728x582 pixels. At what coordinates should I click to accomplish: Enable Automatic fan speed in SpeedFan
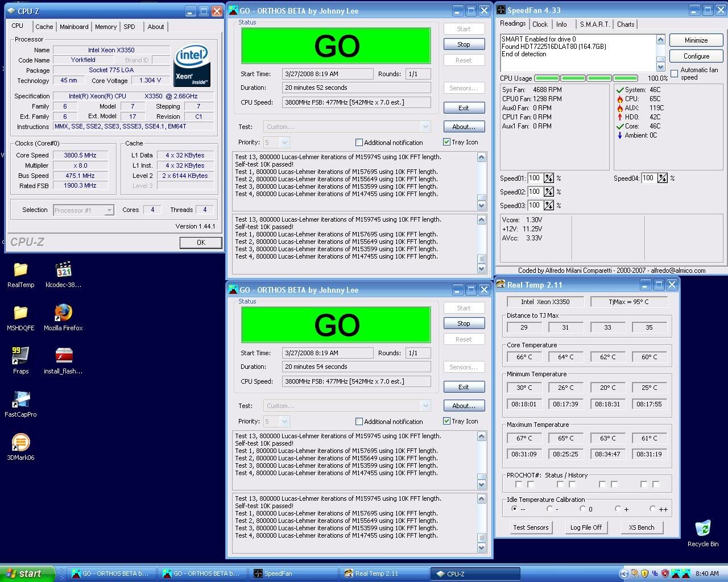(674, 74)
